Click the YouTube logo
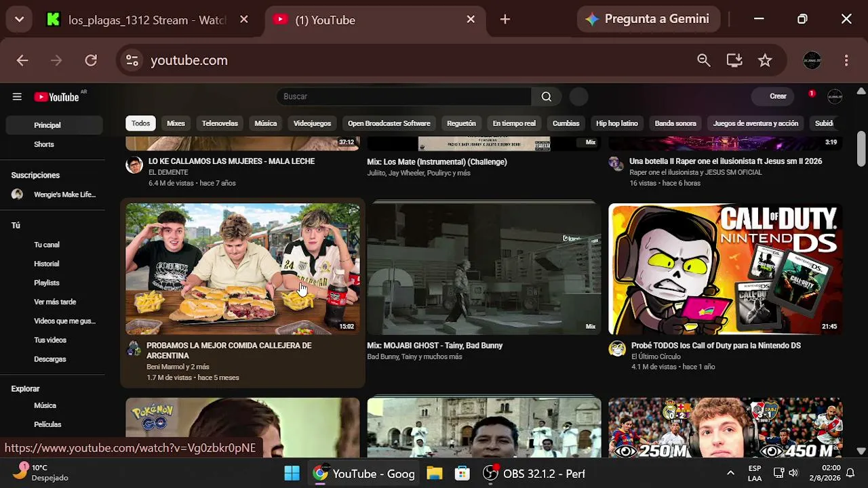Viewport: 868px width, 488px height. tap(57, 97)
